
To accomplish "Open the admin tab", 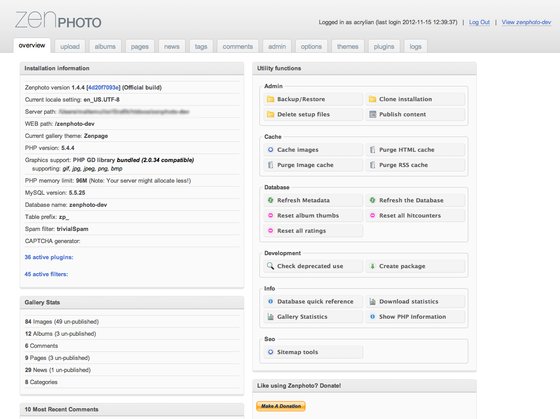I will (x=277, y=46).
